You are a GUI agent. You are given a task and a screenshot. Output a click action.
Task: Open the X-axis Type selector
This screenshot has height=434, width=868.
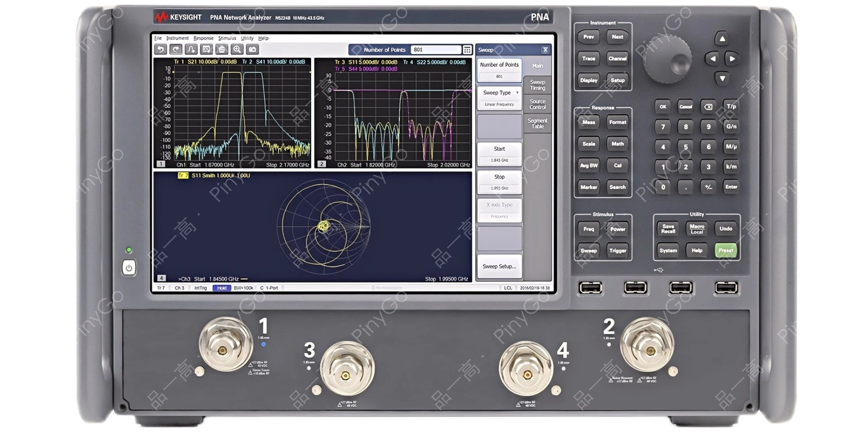[x=499, y=210]
